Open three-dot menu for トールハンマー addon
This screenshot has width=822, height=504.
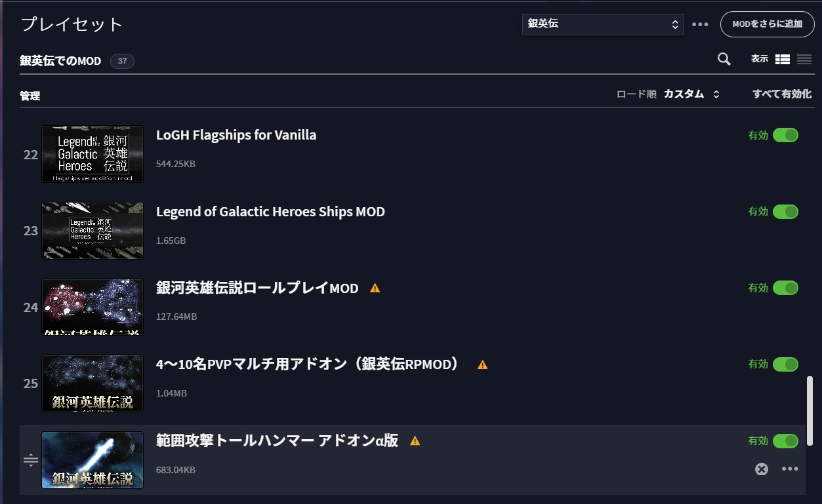point(790,469)
